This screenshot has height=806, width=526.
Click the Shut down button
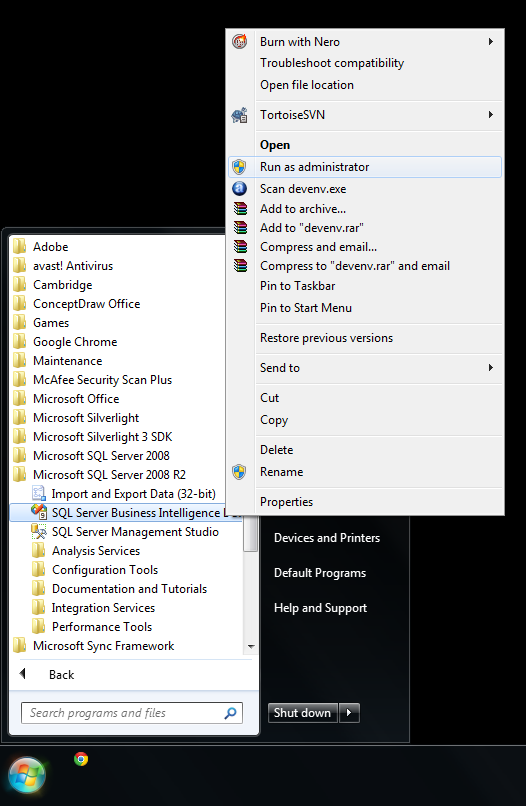point(302,712)
